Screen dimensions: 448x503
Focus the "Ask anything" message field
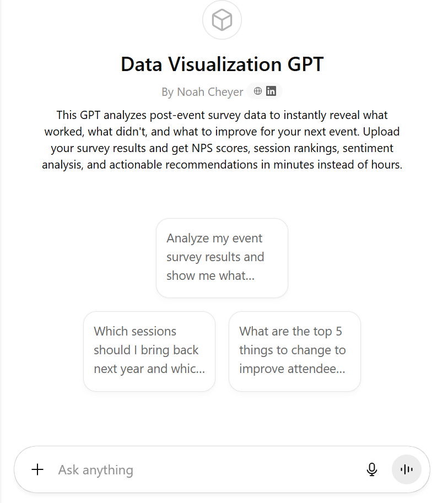[209, 469]
